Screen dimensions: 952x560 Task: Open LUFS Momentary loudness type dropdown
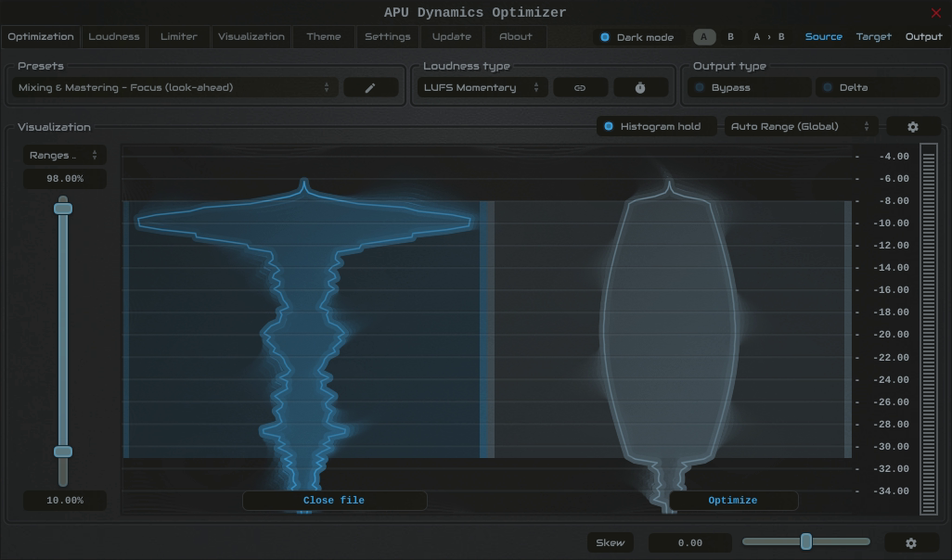482,88
